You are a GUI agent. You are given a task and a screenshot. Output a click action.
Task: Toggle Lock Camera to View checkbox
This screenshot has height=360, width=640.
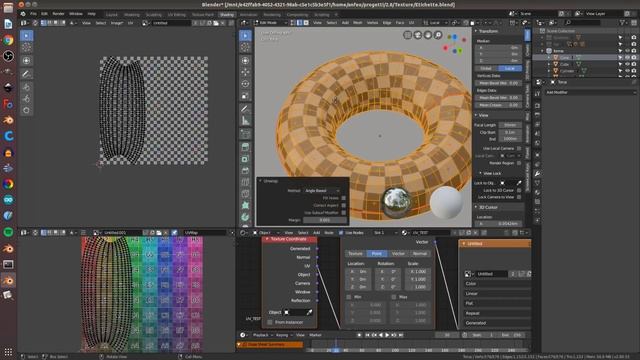519,197
